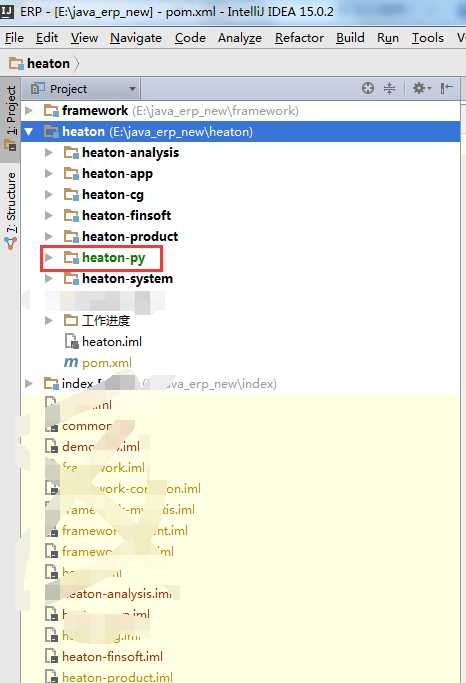Click the heaton breadcrumb in navigation bar
Image resolution: width=466 pixels, height=683 pixels.
[48, 64]
